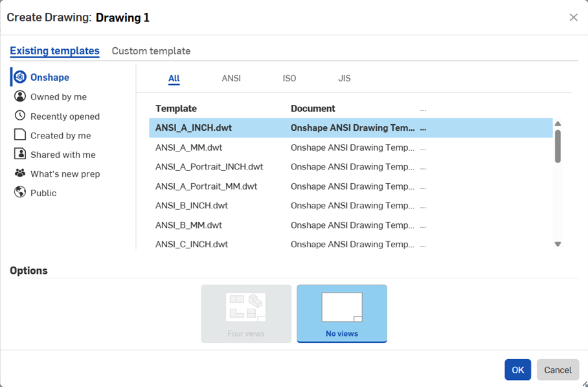The image size is (588, 387).
Task: Select the Owned by me person icon
Action: click(20, 96)
